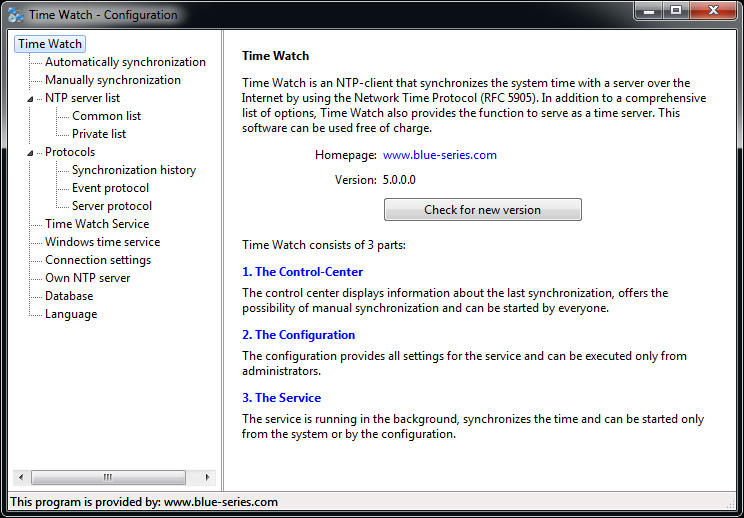Screen dimensions: 744x518
Task: Select the Protocols tree item
Action: pos(70,152)
